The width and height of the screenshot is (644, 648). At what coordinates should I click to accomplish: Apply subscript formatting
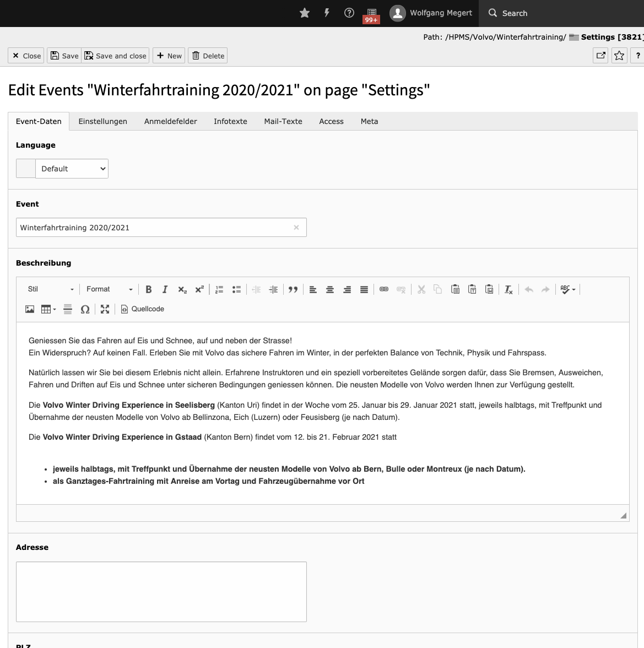pyautogui.click(x=182, y=289)
